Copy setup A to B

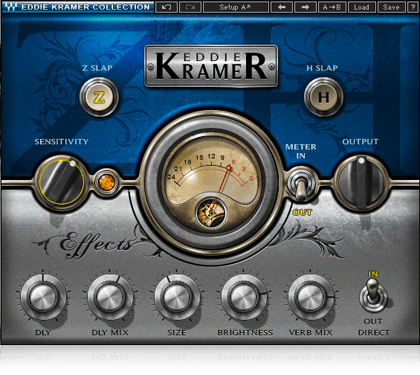pyautogui.click(x=332, y=7)
